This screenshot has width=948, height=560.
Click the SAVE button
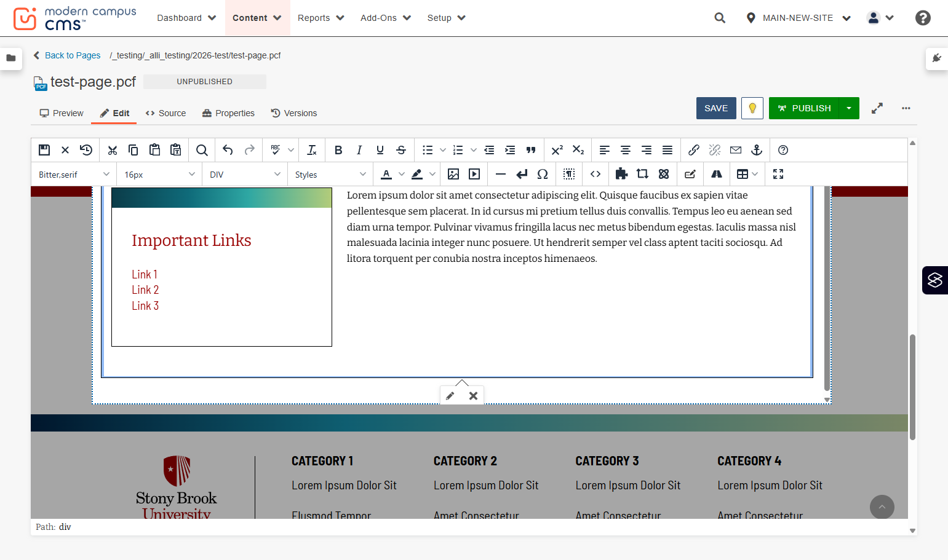[x=716, y=108]
